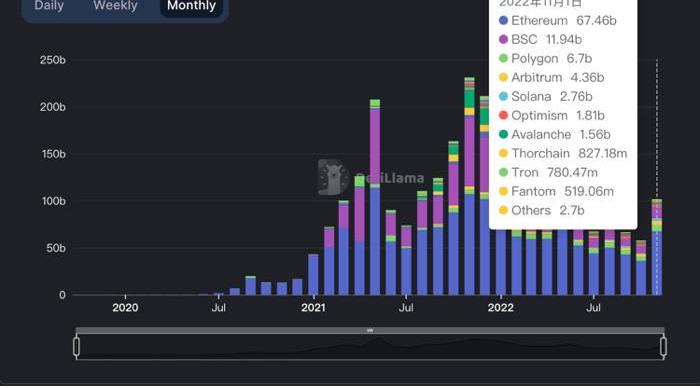Click the 'Others 2.7b' tooltip text
Image resolution: width=700 pixels, height=388 pixels.
(548, 210)
